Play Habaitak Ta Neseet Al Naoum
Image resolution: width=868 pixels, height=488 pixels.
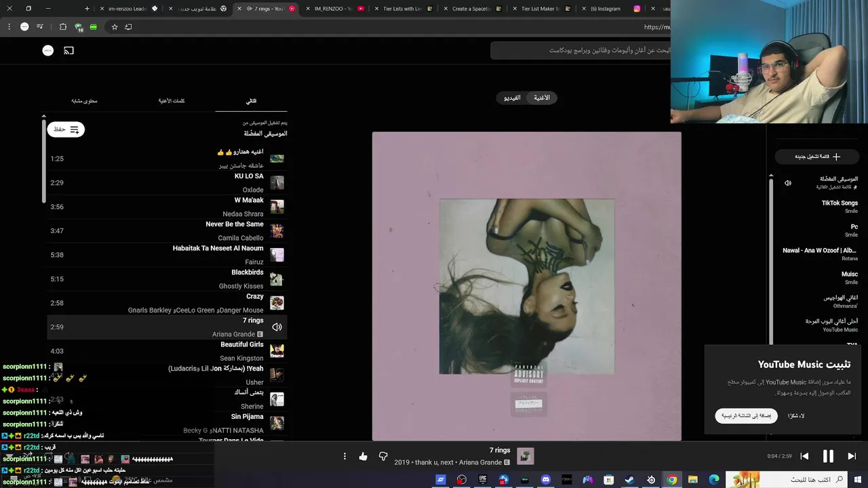tap(167, 255)
